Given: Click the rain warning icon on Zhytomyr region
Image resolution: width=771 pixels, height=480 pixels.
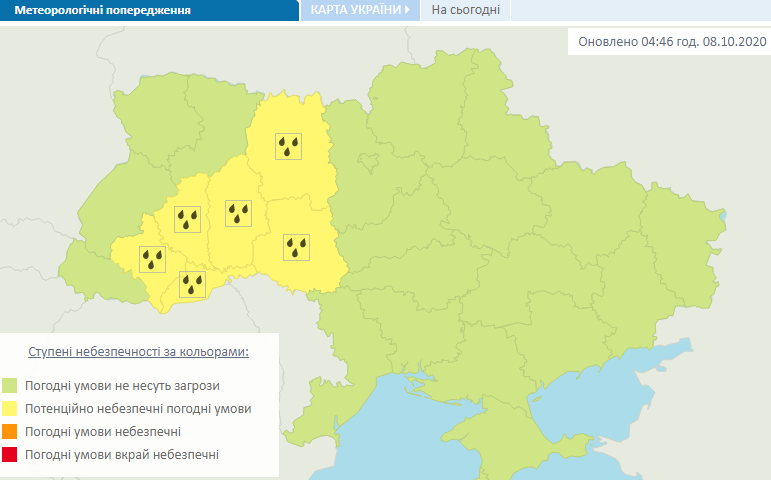Looking at the screenshot, I should pos(290,147).
